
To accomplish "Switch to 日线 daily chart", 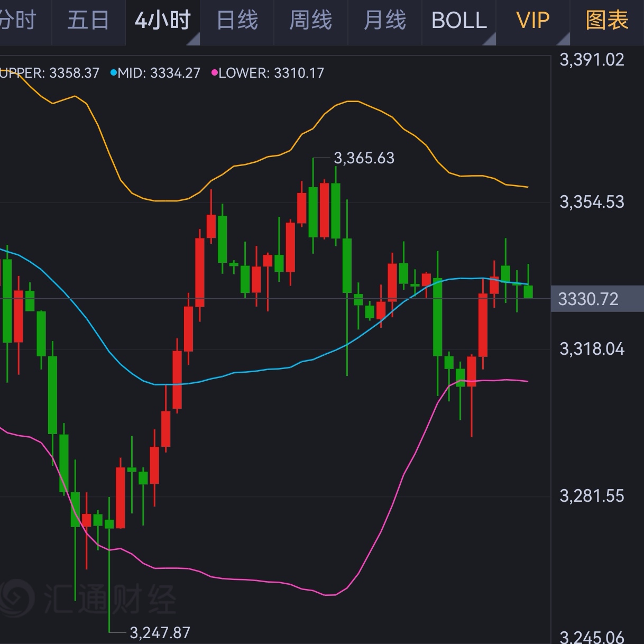I will tap(237, 21).
